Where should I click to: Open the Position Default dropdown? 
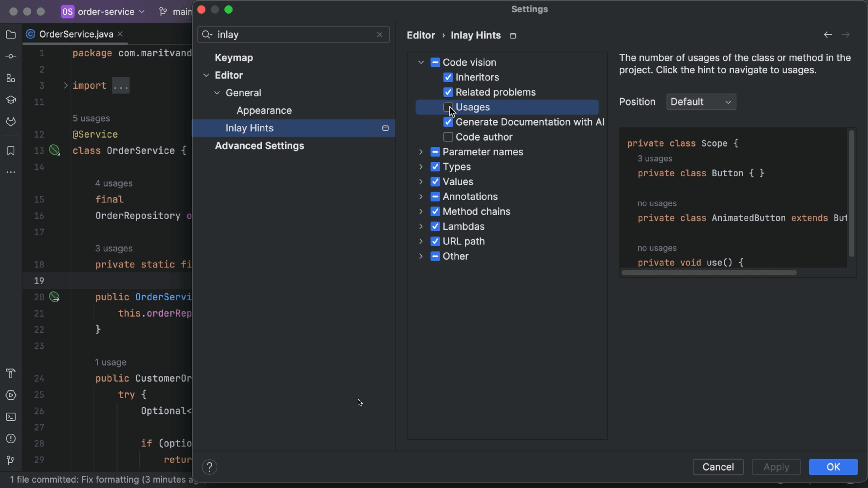point(701,102)
